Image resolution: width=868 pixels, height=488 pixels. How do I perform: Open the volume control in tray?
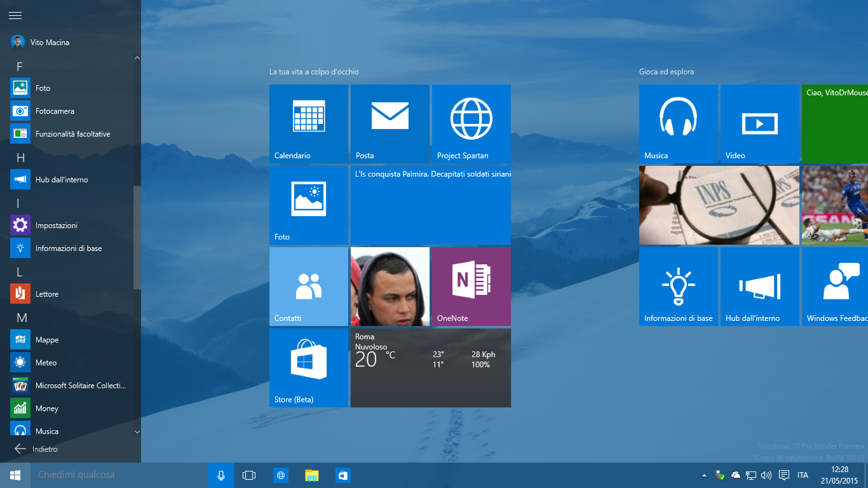[766, 475]
